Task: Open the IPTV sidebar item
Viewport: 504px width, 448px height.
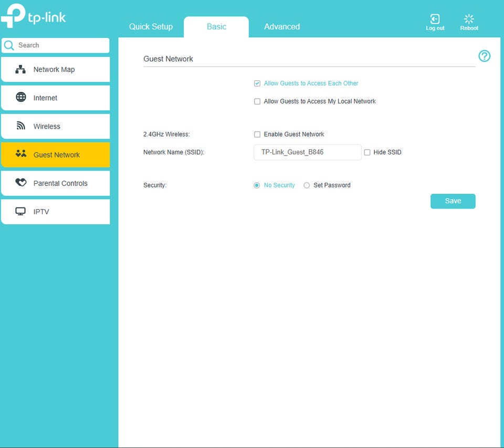Action: [x=55, y=212]
